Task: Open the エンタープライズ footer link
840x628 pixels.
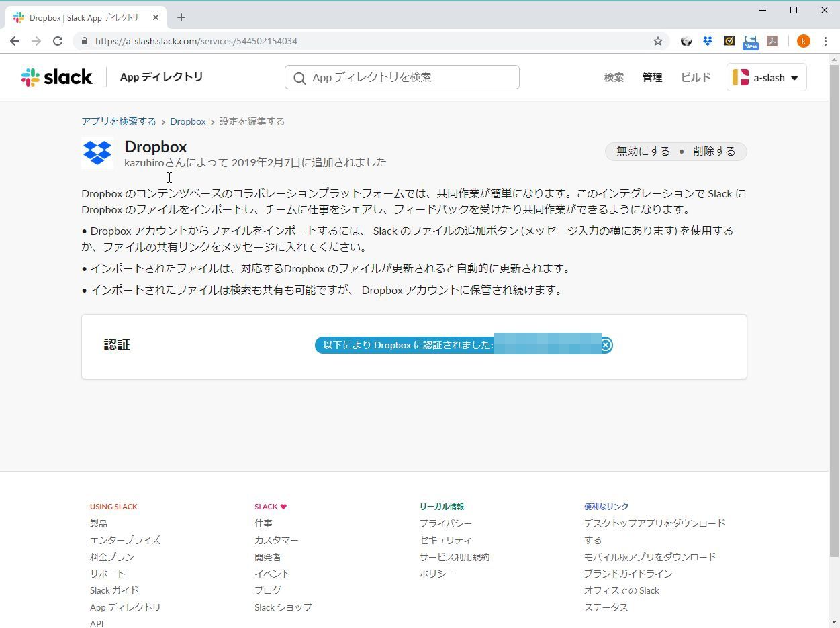Action: click(125, 540)
